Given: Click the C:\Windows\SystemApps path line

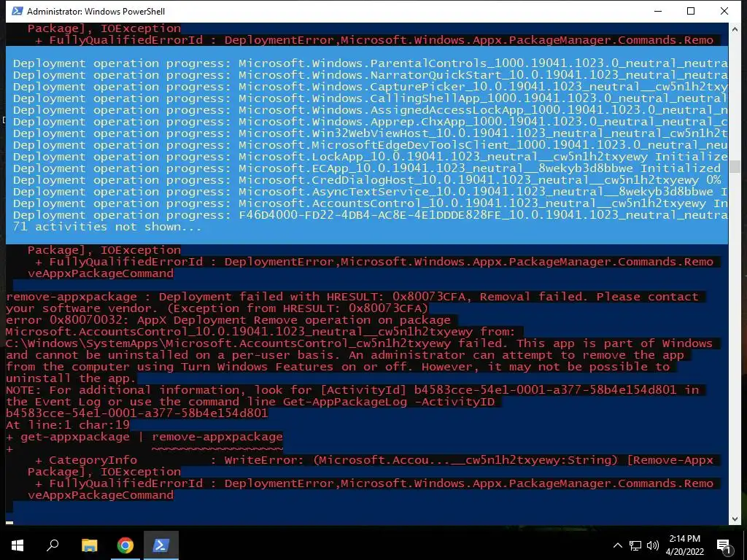Looking at the screenshot, I should tap(359, 343).
